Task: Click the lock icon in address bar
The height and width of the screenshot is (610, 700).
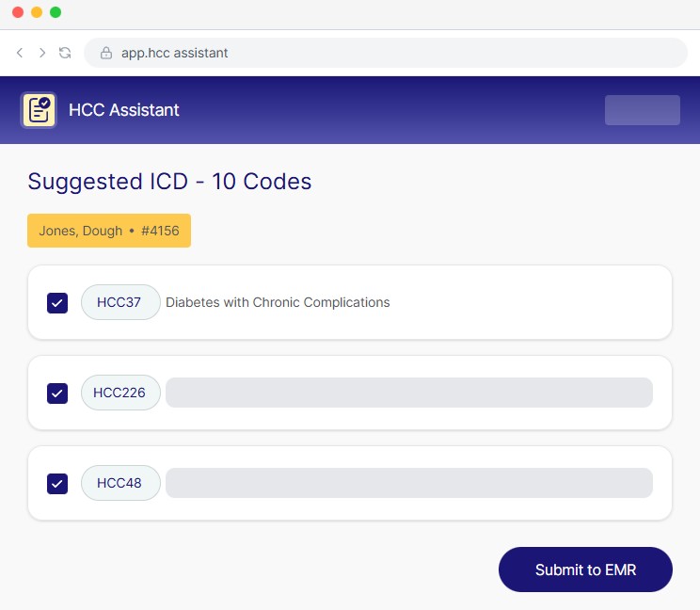Action: click(x=106, y=53)
